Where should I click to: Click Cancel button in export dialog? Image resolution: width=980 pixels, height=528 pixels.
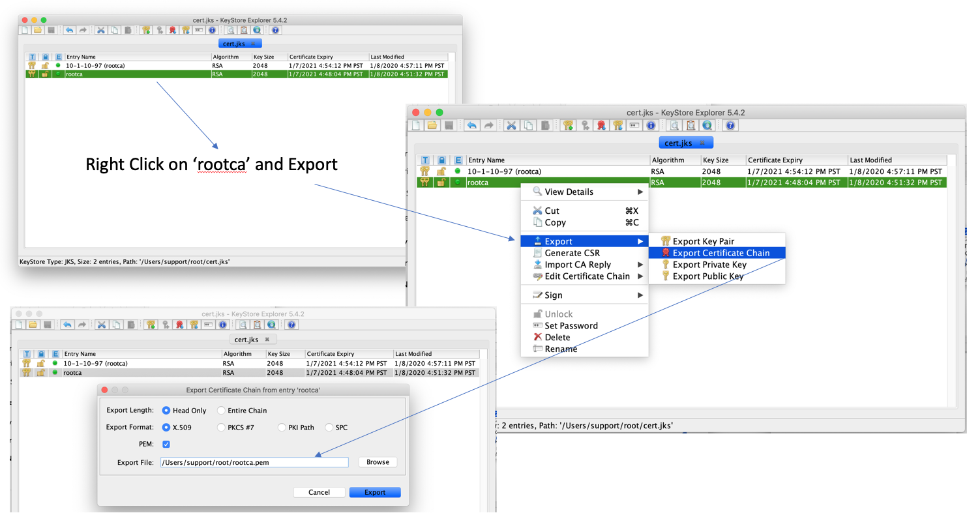319,492
